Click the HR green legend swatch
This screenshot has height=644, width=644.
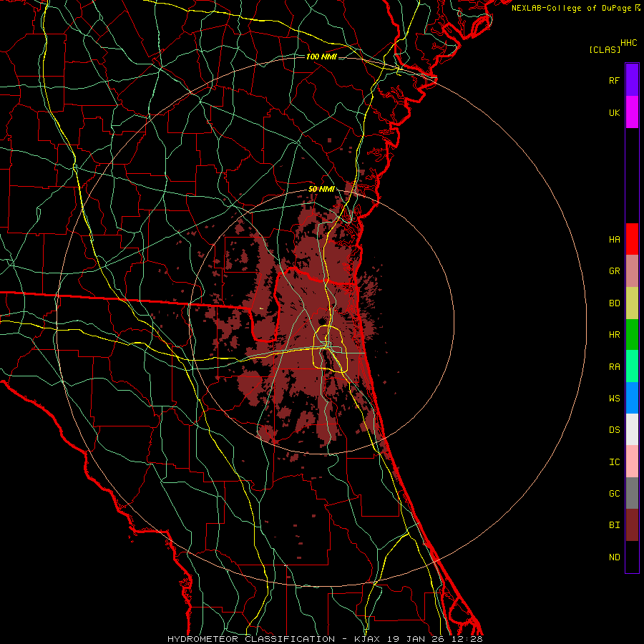pos(632,335)
